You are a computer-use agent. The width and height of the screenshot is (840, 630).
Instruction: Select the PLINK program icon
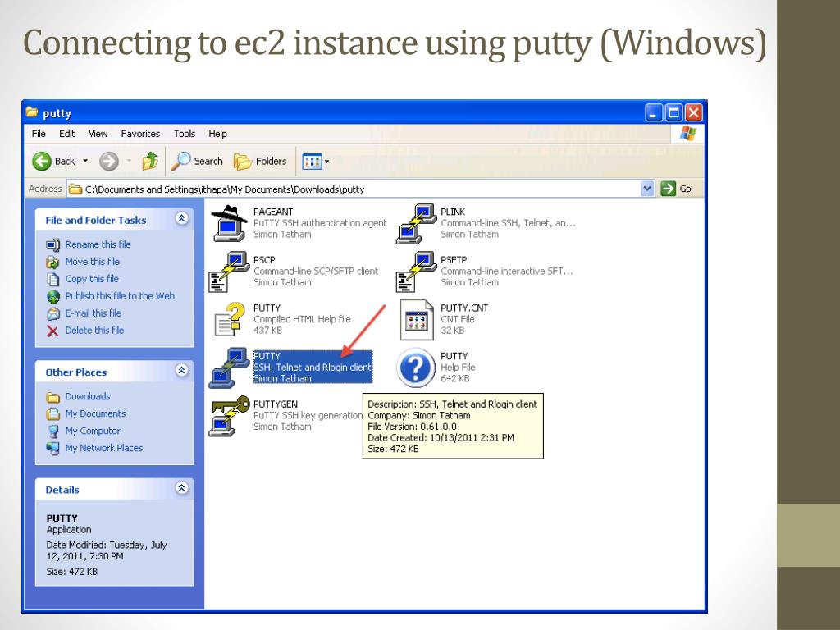416,223
